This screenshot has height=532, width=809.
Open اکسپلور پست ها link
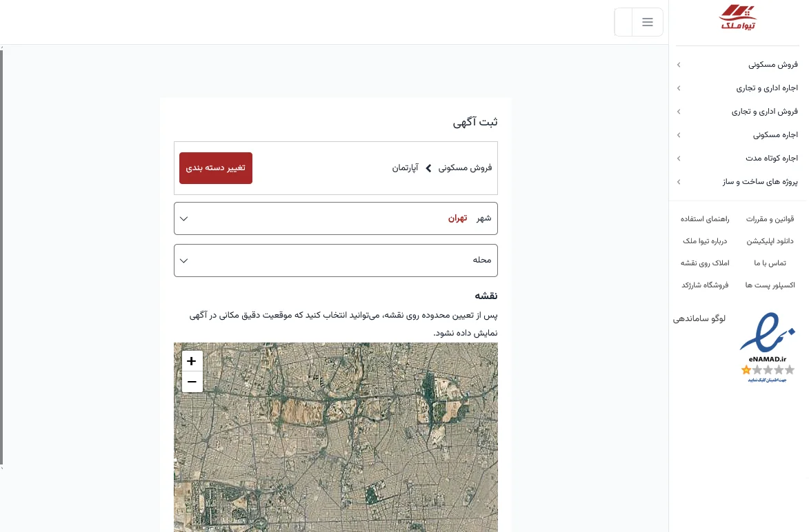point(770,285)
